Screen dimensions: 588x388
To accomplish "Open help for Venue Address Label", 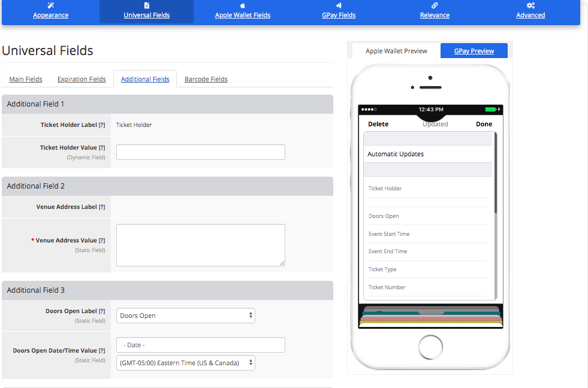I will tap(102, 207).
